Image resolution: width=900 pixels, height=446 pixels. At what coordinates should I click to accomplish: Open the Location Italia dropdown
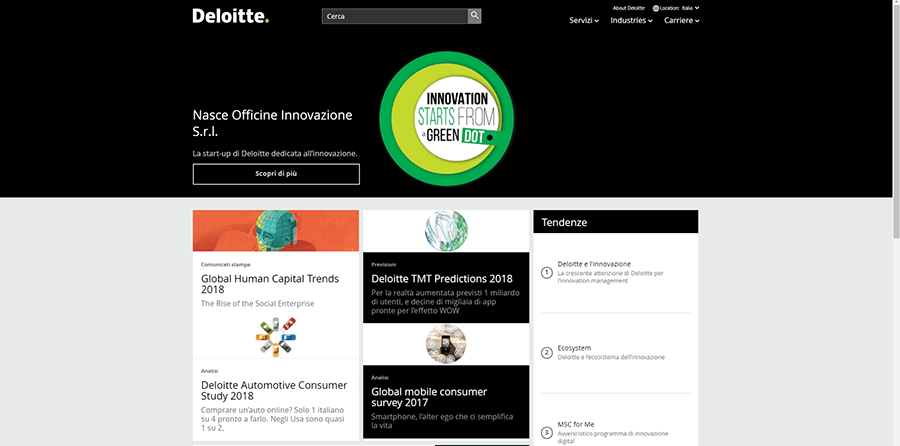676,8
